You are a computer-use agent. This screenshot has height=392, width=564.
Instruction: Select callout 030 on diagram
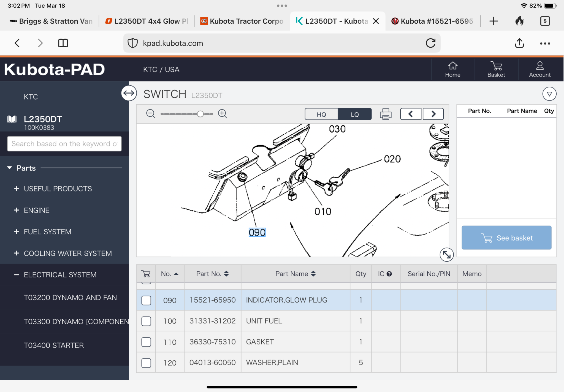(x=337, y=129)
